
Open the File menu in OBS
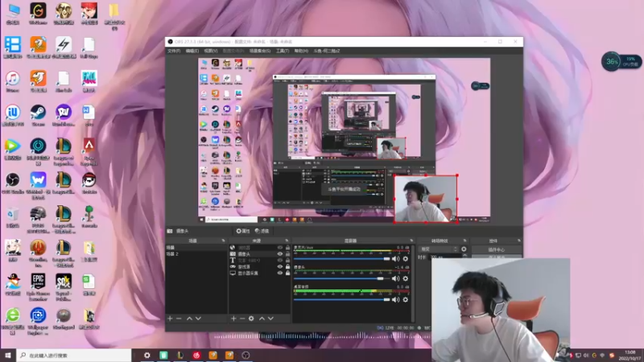174,51
